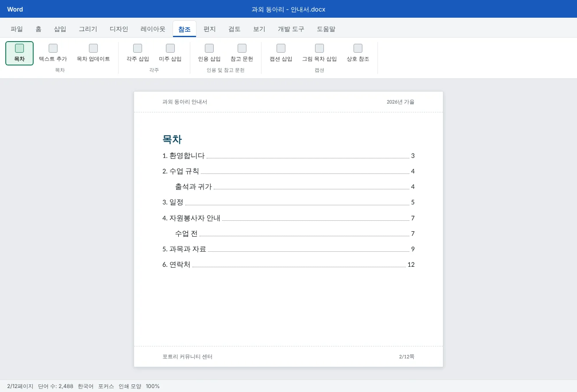Open the 검토 tab
Screen dimensions: 577x392
[235, 29]
